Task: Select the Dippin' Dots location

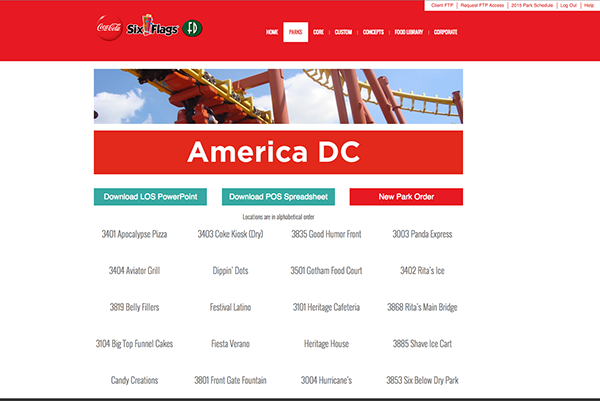Action: pyautogui.click(x=230, y=271)
